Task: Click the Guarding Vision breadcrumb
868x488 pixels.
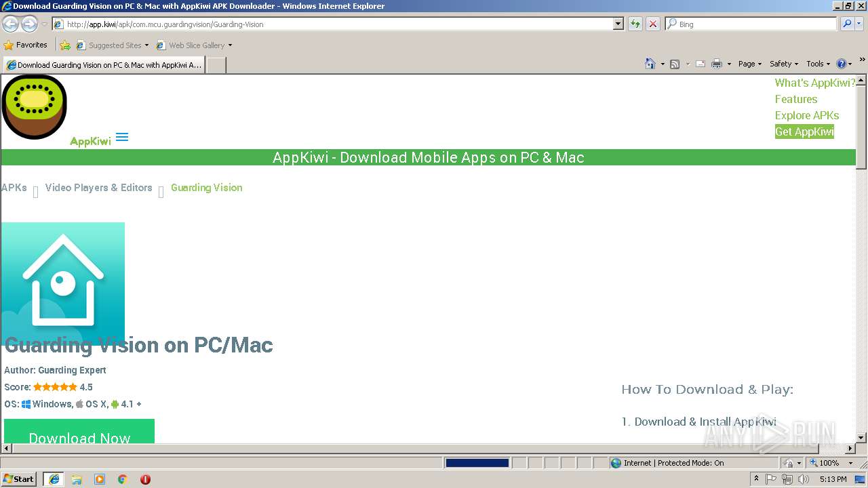Action: 206,188
